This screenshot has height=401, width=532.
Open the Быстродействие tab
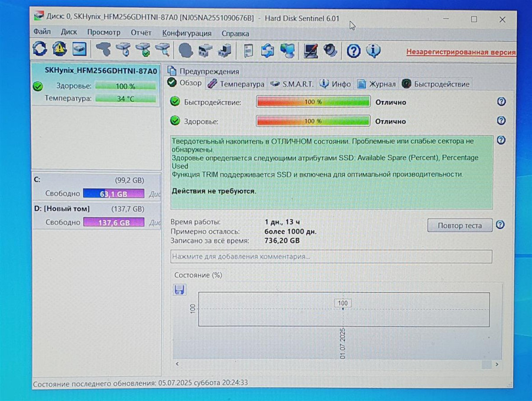tap(436, 84)
